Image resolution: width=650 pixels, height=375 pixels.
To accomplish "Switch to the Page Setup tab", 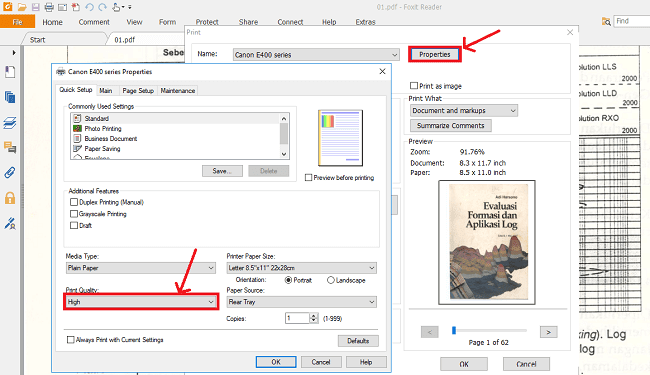I will click(x=138, y=90).
